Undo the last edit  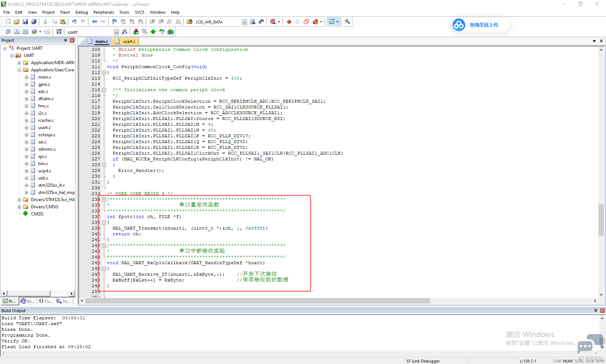74,22
